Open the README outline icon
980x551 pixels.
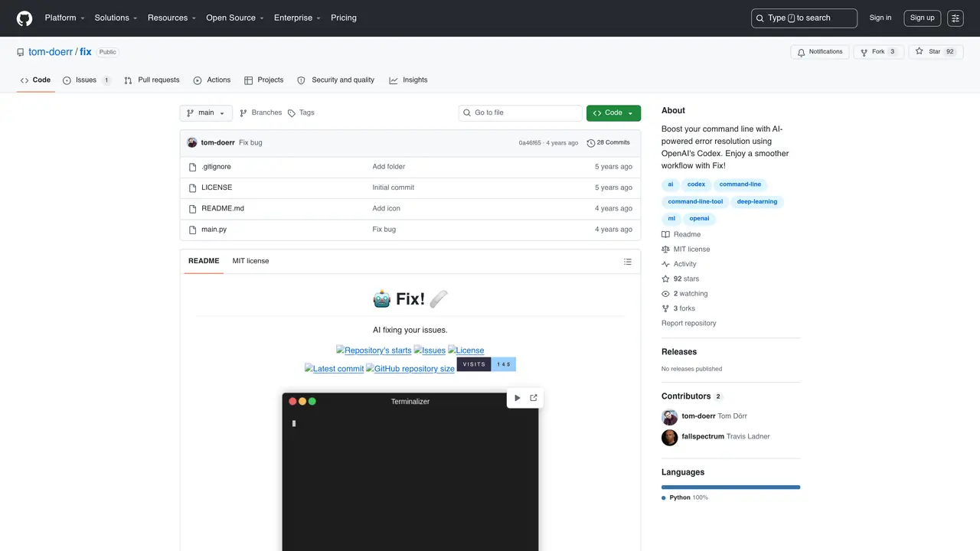click(x=628, y=262)
